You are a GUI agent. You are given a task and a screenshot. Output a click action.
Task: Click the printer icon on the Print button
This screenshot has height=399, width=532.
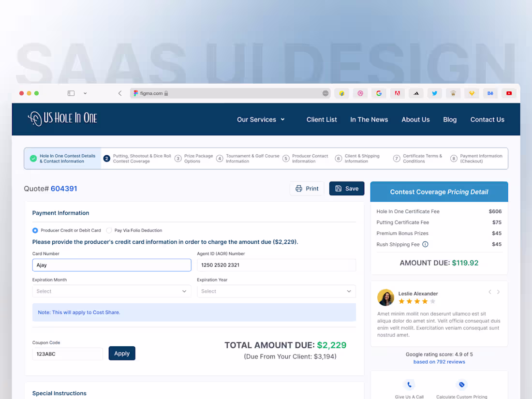[x=299, y=189]
